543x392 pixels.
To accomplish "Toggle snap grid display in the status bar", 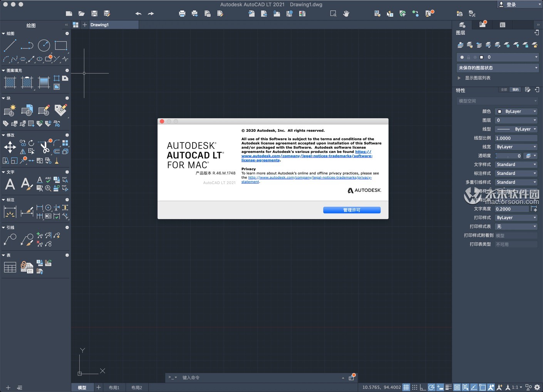I will (406, 387).
